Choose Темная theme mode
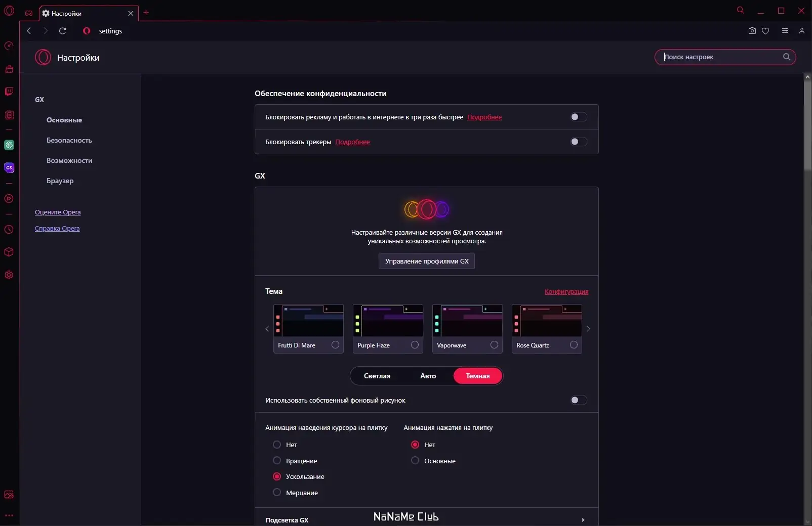This screenshot has height=526, width=812. click(478, 376)
